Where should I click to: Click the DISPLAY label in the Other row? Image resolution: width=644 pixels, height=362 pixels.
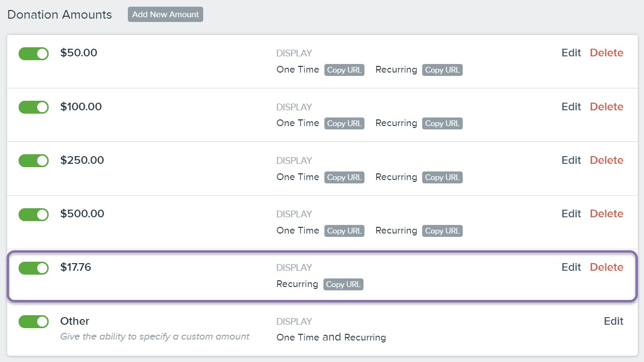pyautogui.click(x=294, y=321)
